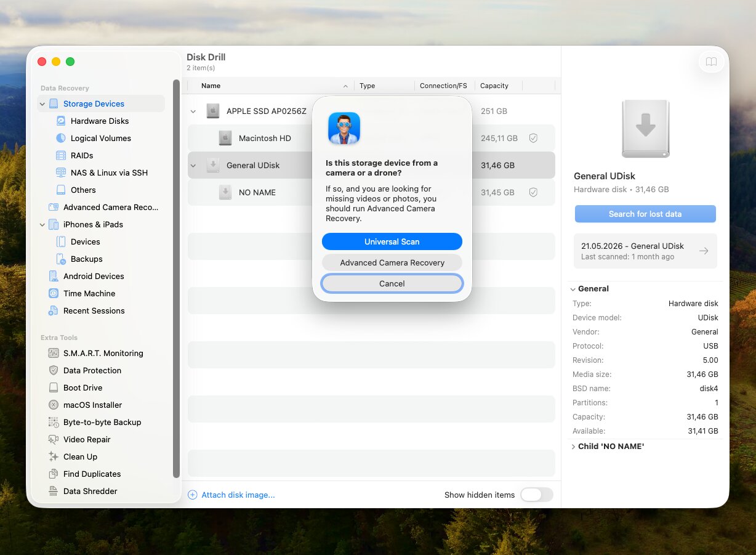Open the Video Repair tool
The image size is (756, 555).
(87, 439)
